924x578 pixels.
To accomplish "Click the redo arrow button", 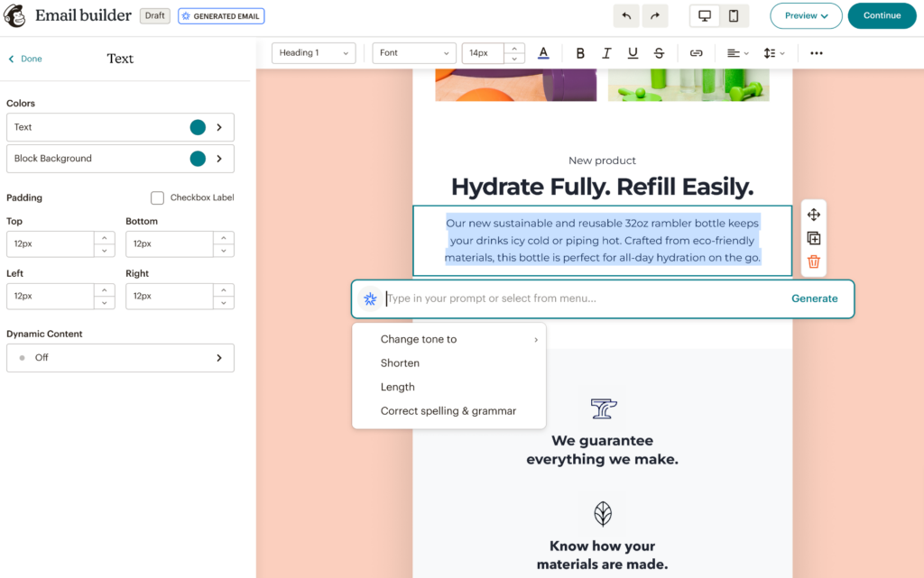I will [x=655, y=16].
